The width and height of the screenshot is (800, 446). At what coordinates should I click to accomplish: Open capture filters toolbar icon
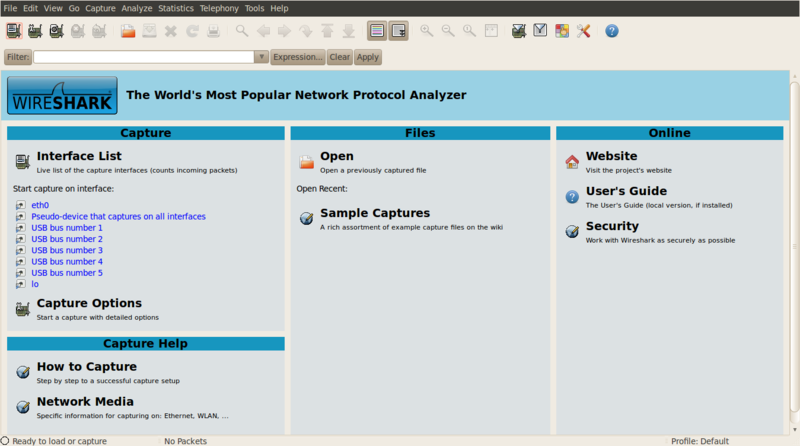pos(519,31)
